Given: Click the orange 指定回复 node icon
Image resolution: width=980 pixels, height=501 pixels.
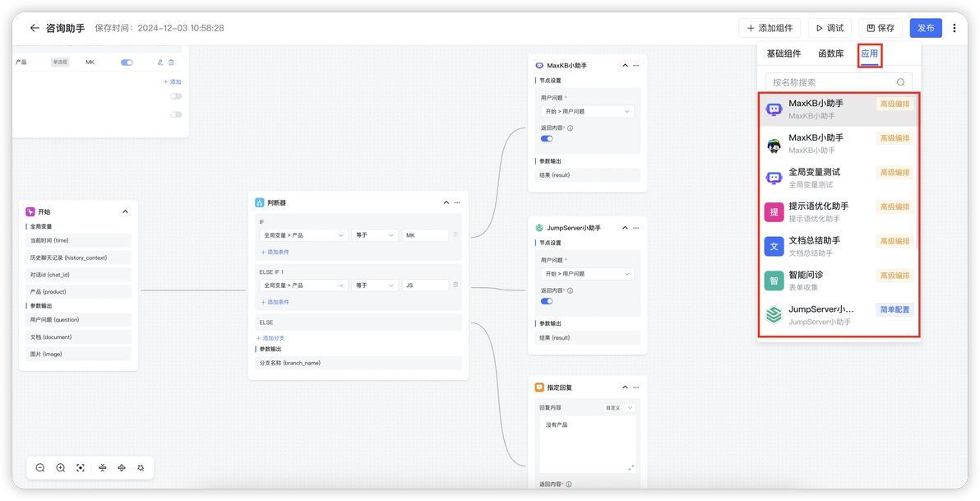Looking at the screenshot, I should [539, 387].
